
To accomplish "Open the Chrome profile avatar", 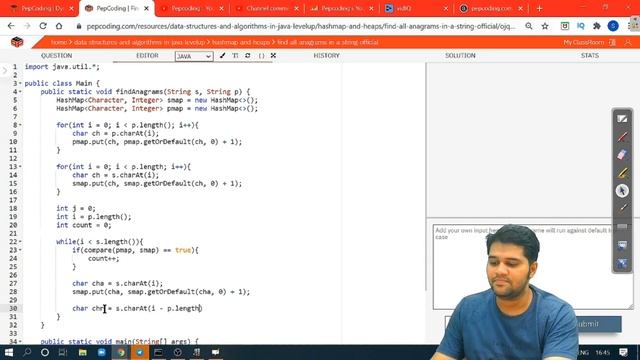I will pyautogui.click(x=613, y=26).
